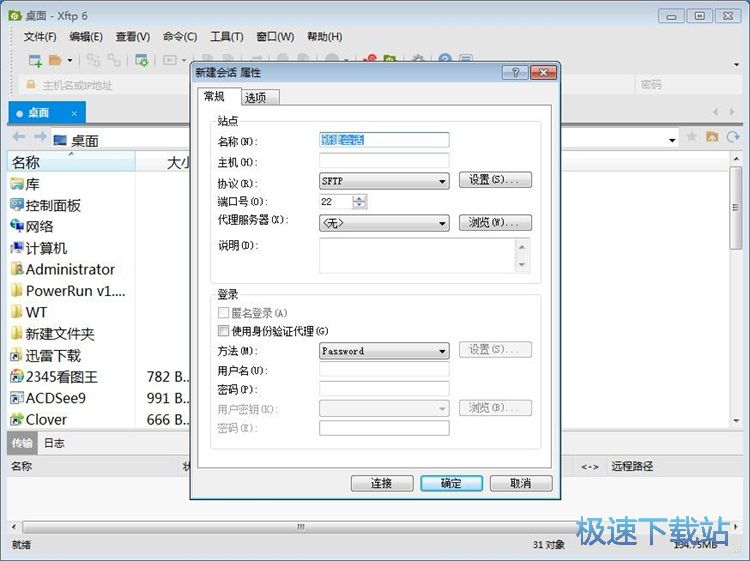Click the 取消 button
750x561 pixels.
521,483
